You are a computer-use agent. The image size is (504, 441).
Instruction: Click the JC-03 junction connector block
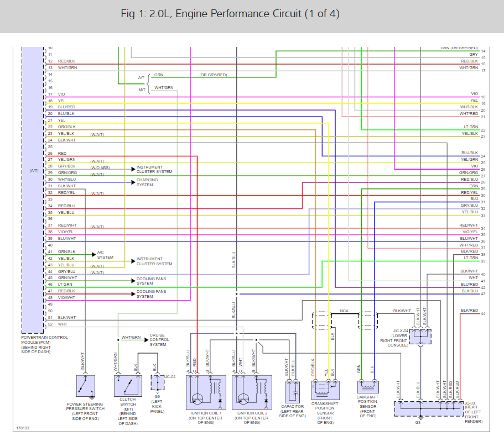tap(429, 408)
